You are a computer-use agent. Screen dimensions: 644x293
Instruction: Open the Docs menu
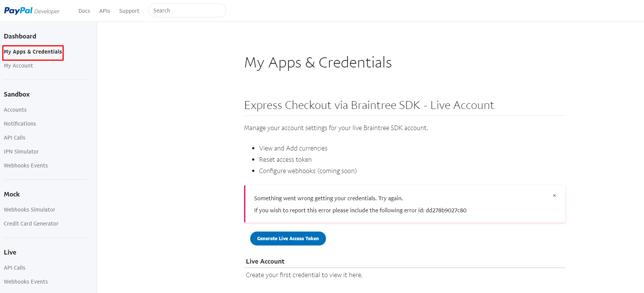click(84, 11)
